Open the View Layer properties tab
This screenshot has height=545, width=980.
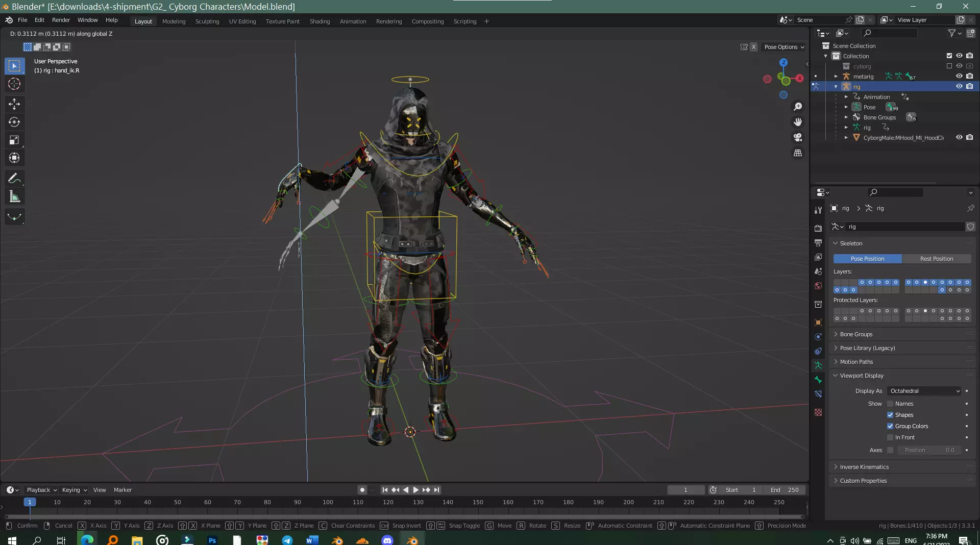pos(818,257)
